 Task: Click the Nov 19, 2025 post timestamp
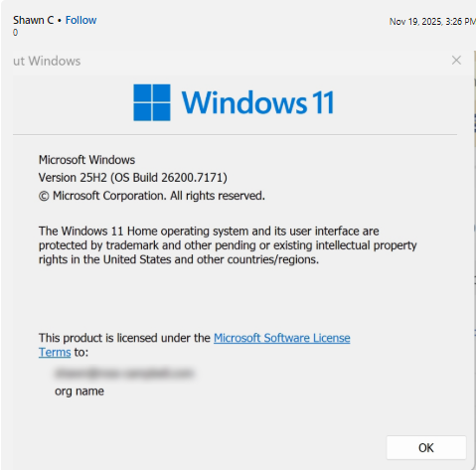point(432,22)
